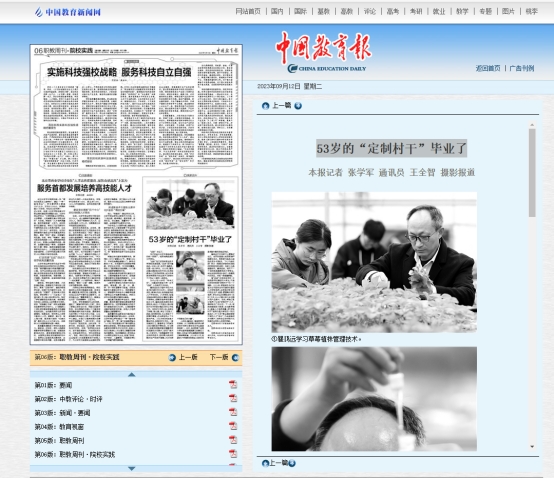The image size is (554, 479).
Task: Open PDF icon for 第02版 中教评论·时评
Action: click(x=233, y=398)
